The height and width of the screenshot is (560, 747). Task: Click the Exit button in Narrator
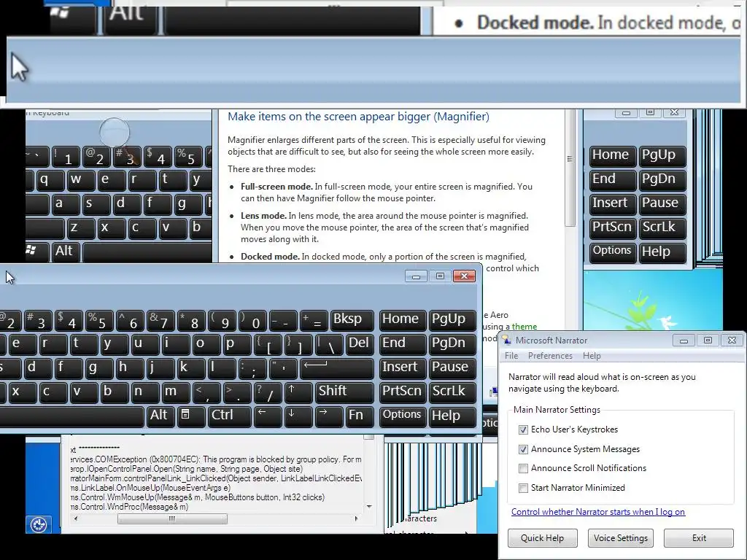tap(699, 538)
